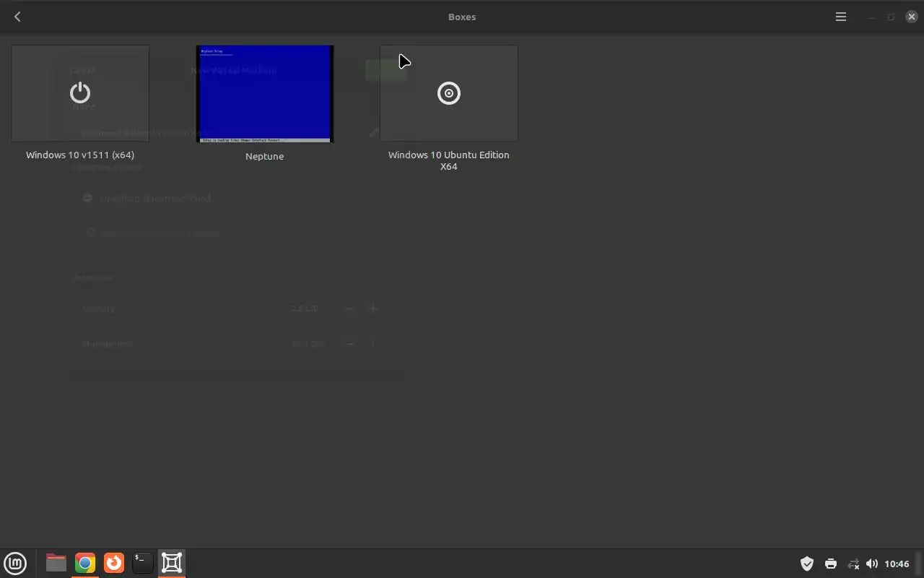Go back using the header arrow
The height and width of the screenshot is (578, 924).
17,17
